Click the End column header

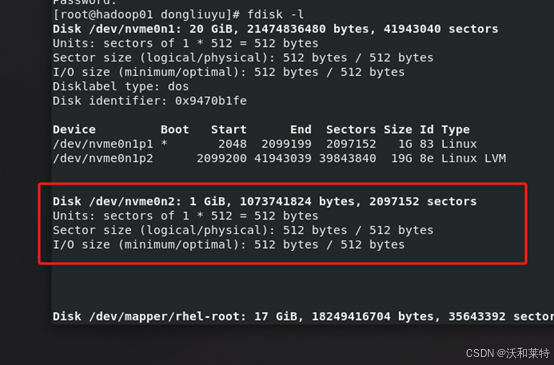coord(301,130)
